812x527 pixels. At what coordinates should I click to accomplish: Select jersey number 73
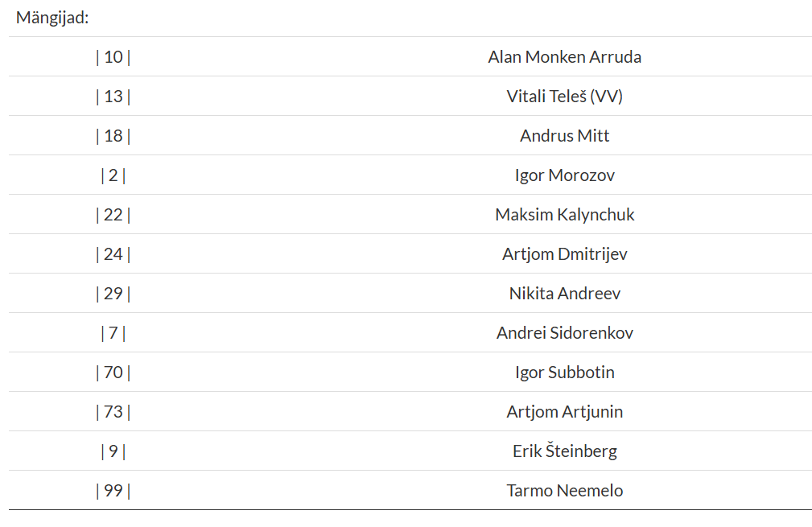(x=113, y=412)
